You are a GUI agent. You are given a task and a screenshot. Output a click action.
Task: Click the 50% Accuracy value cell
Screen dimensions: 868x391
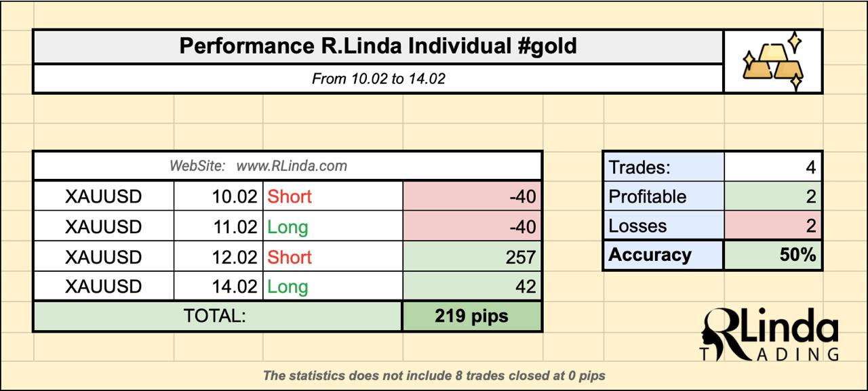pos(772,255)
